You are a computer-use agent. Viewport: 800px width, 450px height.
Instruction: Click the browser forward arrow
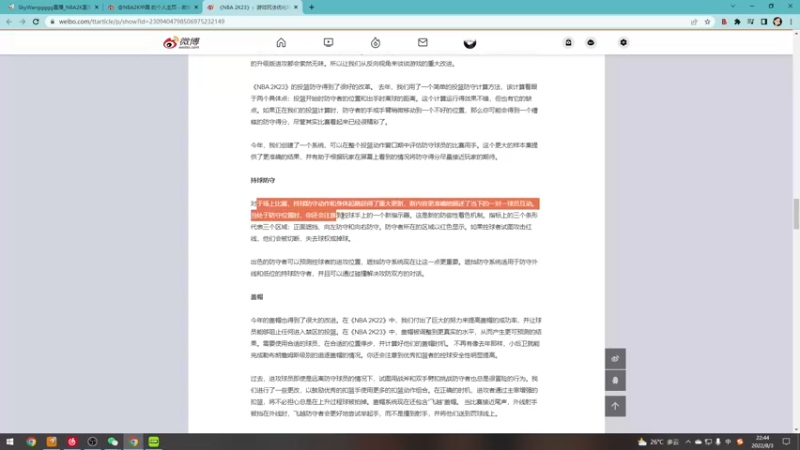[x=22, y=21]
